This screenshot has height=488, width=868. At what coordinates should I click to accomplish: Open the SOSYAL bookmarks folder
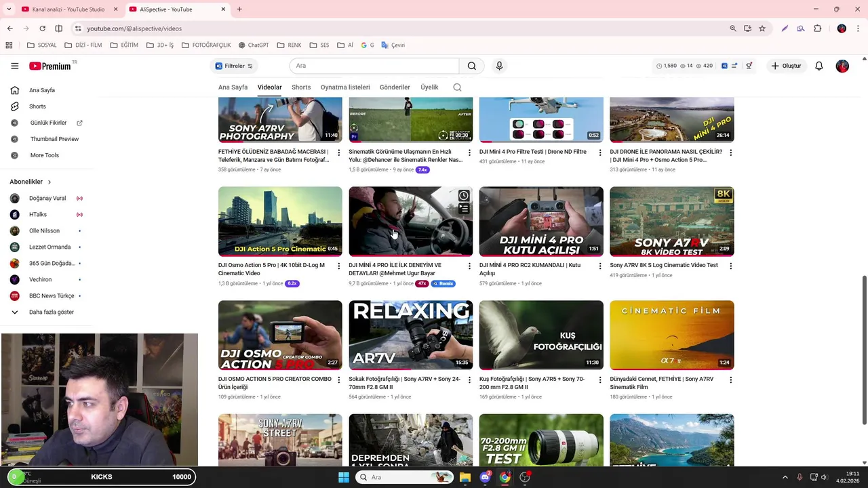point(41,45)
